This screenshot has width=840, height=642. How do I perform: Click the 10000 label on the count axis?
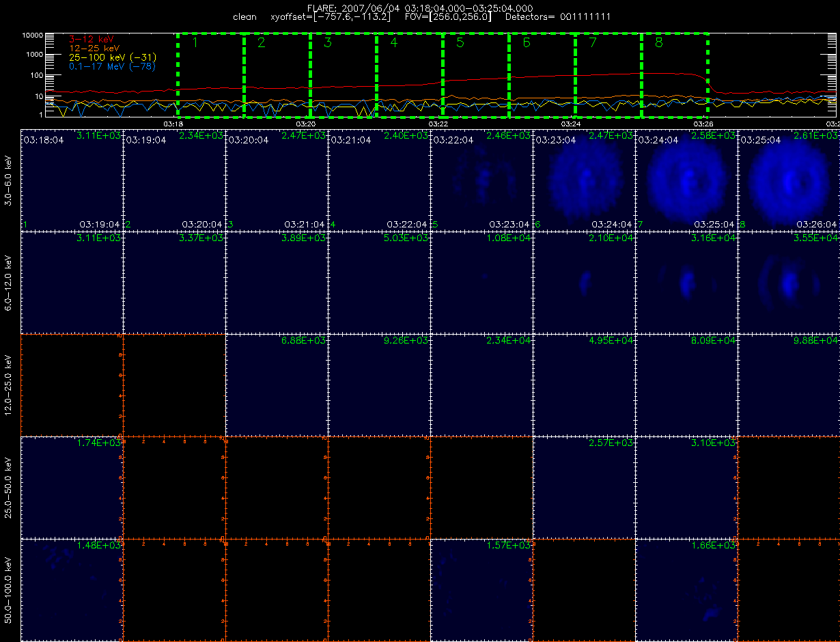(x=33, y=35)
